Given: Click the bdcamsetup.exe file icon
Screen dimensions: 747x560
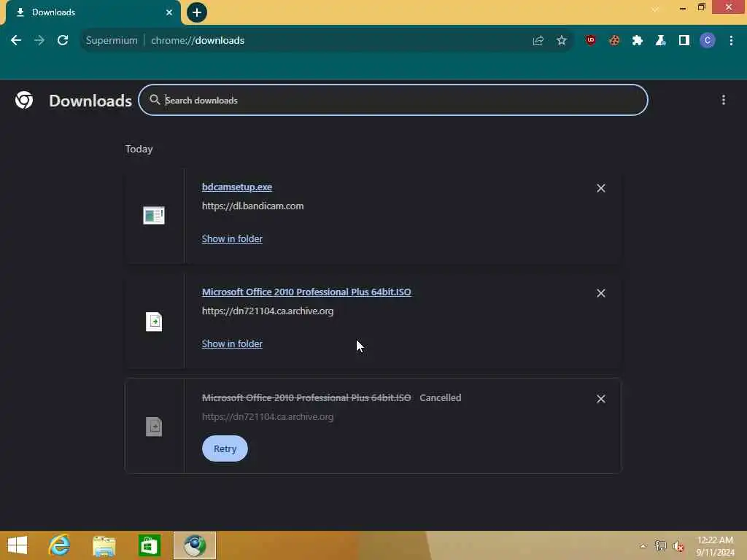Looking at the screenshot, I should point(154,216).
